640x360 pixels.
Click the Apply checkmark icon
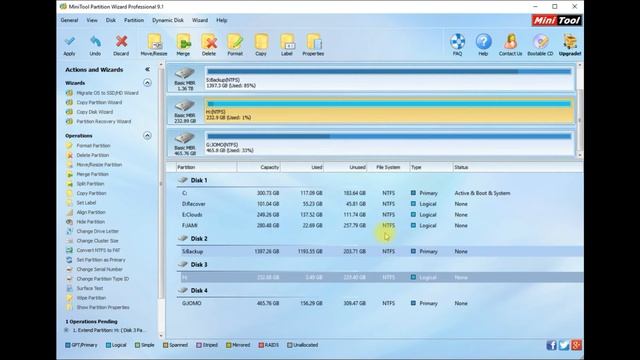click(x=69, y=42)
